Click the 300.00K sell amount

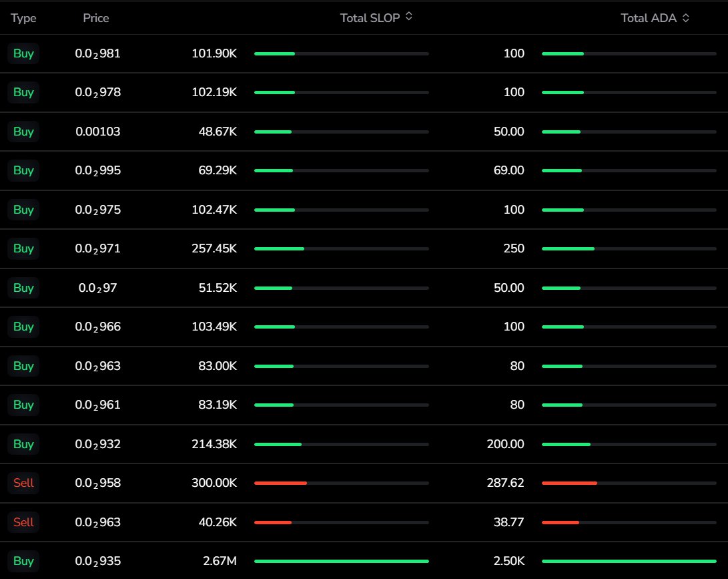pos(214,483)
